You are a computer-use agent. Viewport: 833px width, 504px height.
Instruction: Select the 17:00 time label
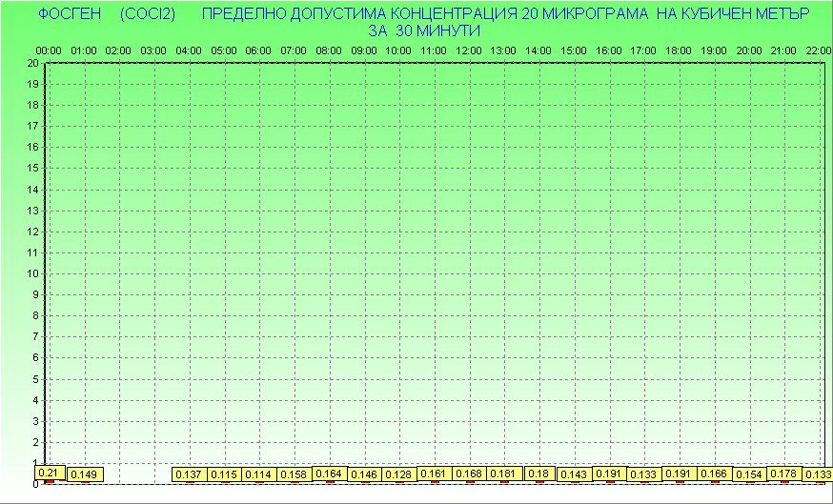tap(643, 50)
